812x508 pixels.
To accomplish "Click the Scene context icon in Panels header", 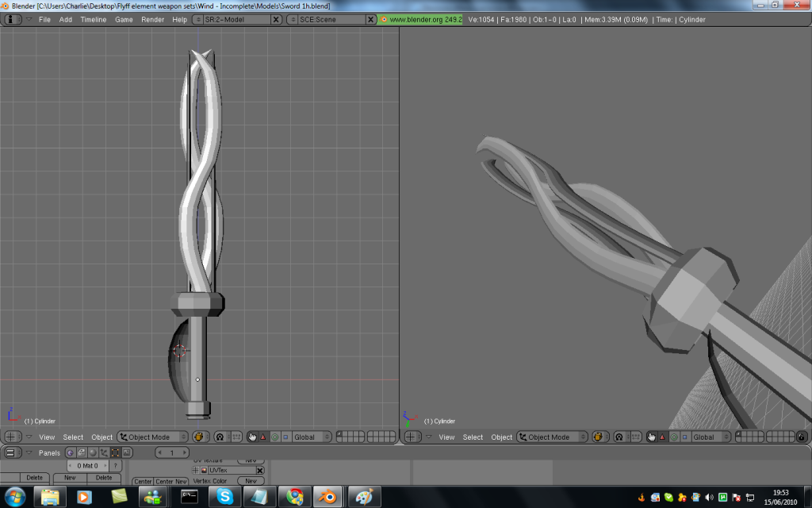I will pos(126,452).
